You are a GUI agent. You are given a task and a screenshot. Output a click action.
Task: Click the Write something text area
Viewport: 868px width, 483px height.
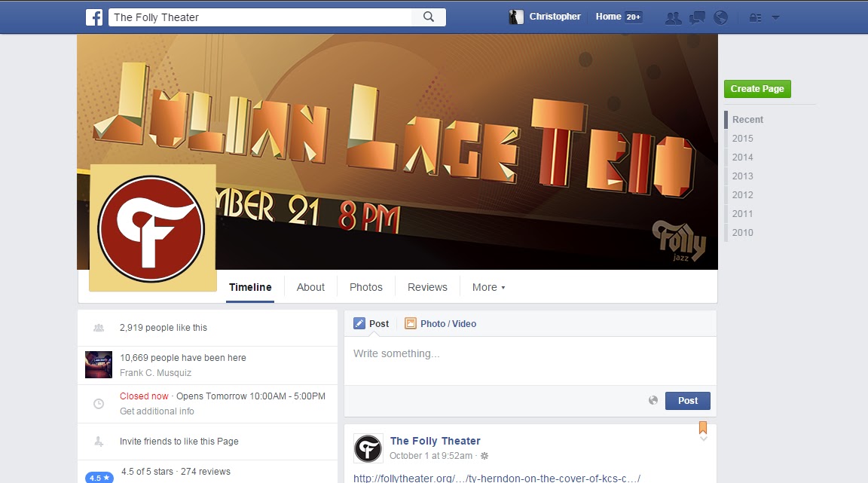(x=530, y=361)
